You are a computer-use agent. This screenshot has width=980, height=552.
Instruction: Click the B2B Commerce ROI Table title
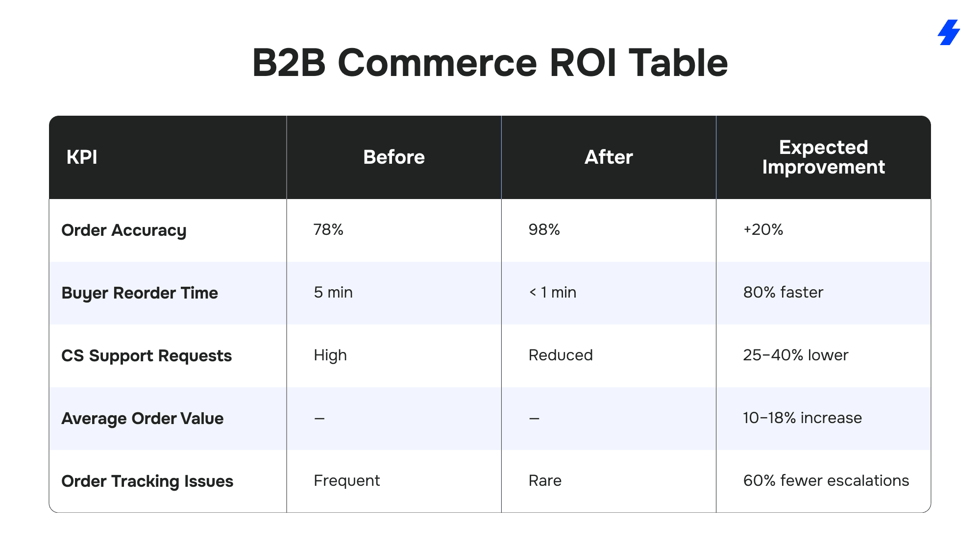[x=490, y=63]
